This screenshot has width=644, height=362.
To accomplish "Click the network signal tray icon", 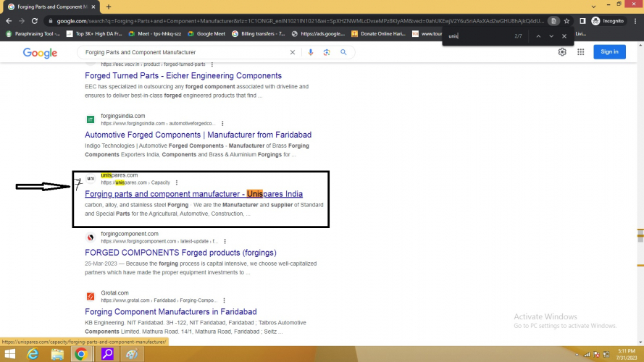I will point(587,354).
